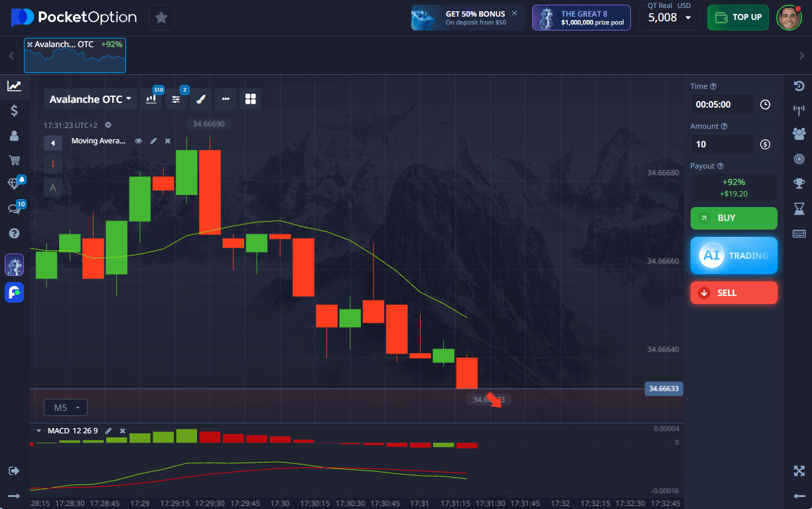Toggle Moving Average visibility eye icon
Image resolution: width=812 pixels, height=509 pixels.
tap(139, 141)
